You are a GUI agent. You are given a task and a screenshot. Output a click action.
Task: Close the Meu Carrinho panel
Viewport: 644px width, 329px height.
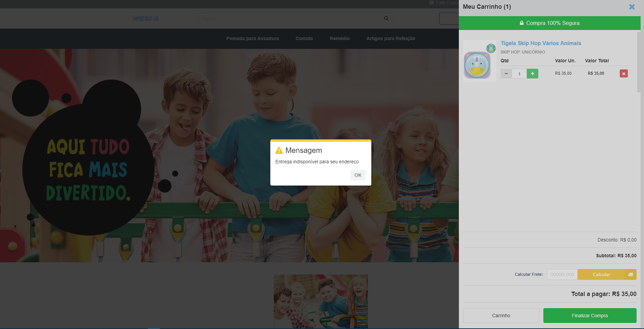coord(632,7)
